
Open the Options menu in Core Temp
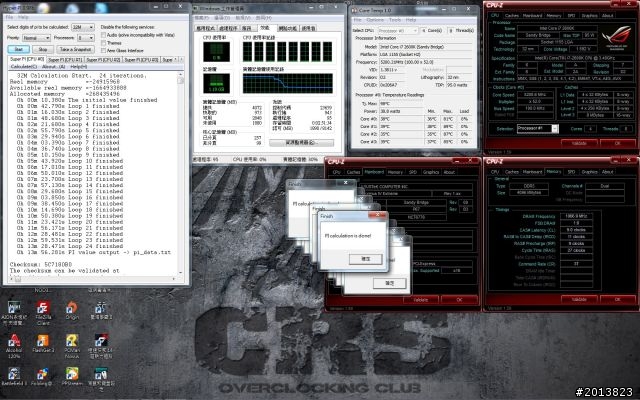pyautogui.click(x=375, y=20)
